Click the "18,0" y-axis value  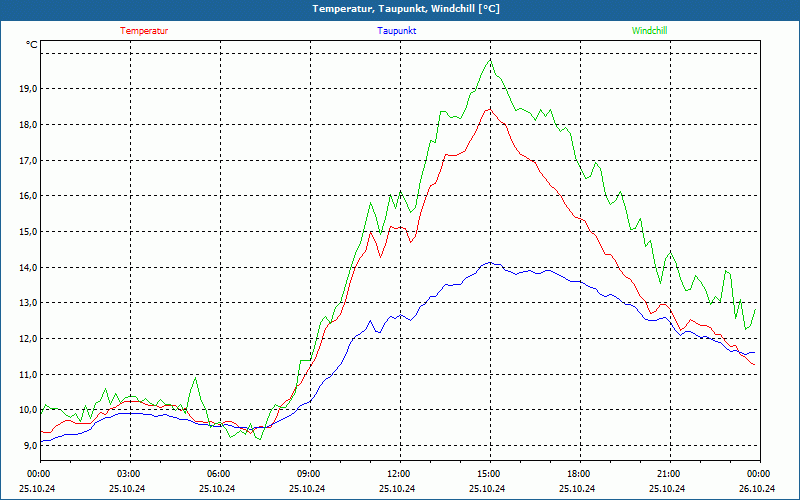click(29, 124)
